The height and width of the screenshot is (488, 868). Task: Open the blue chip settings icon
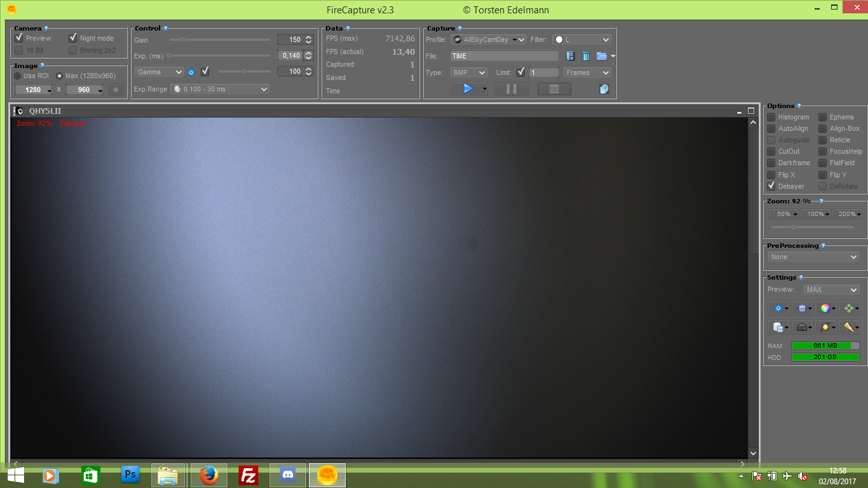(802, 309)
